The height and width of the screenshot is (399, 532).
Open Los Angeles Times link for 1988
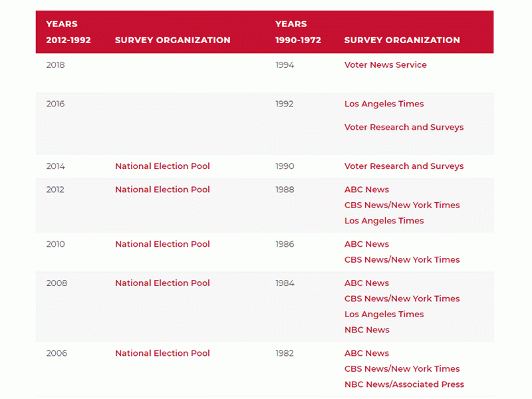point(384,221)
